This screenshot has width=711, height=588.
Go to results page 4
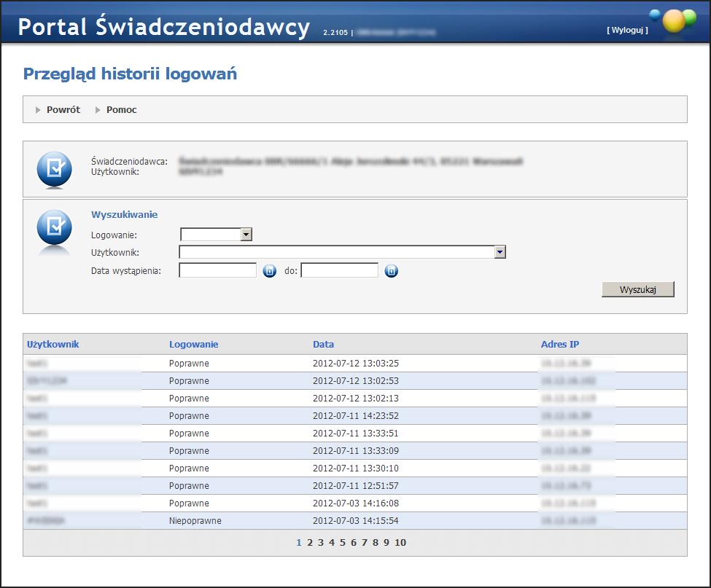[x=332, y=542]
